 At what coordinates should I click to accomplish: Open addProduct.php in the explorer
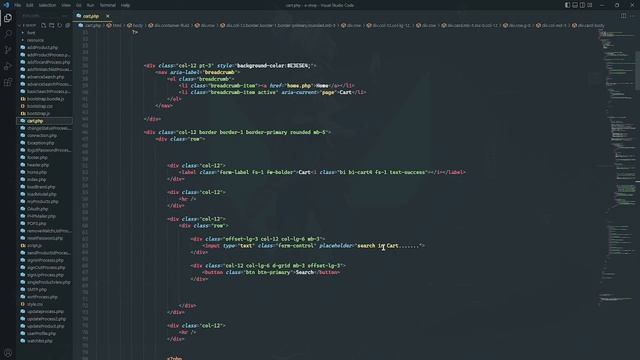coord(42,47)
